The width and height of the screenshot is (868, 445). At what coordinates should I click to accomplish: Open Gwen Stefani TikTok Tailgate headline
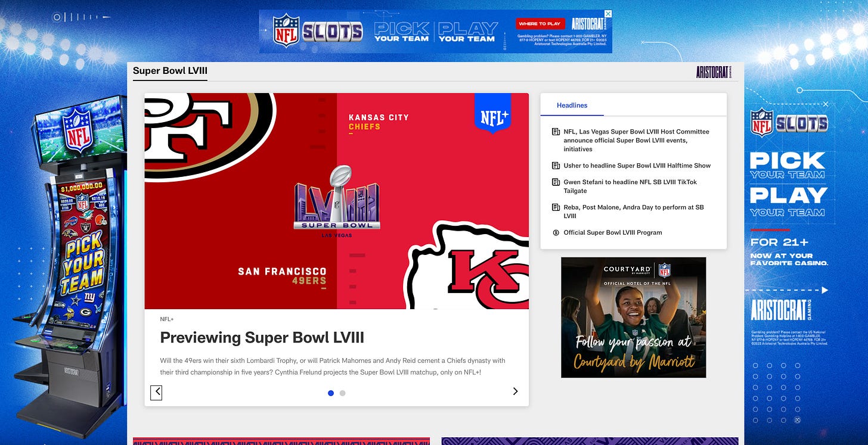click(630, 186)
